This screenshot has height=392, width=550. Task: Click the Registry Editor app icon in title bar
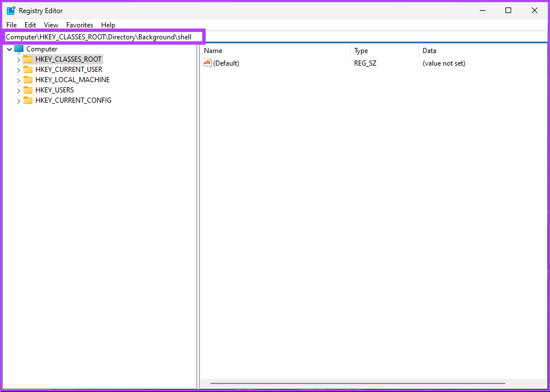pos(11,10)
